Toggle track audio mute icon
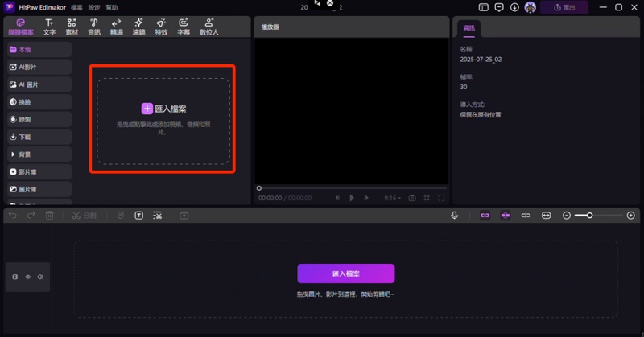This screenshot has width=644, height=337. [x=40, y=277]
